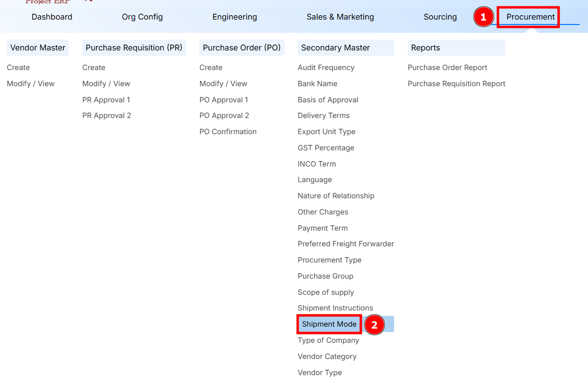Open GST Percentage settings
Screen dimensions: 588x381
click(x=326, y=147)
